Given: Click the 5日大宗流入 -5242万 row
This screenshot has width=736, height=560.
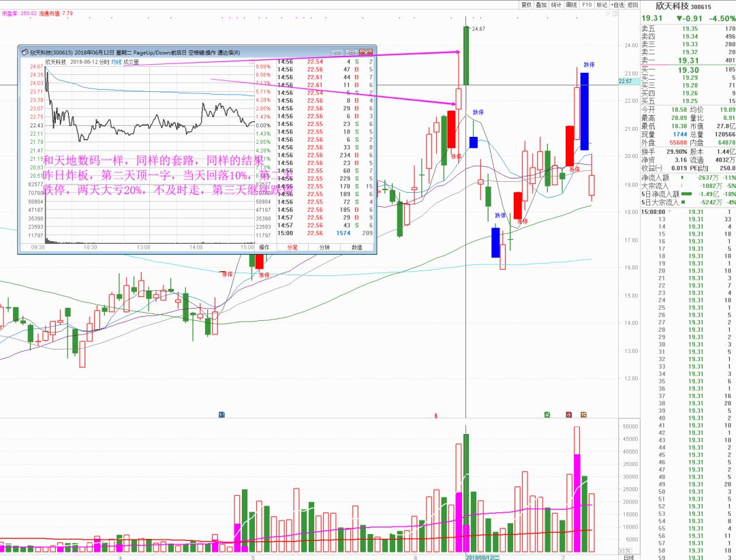Looking at the screenshot, I should (x=688, y=202).
